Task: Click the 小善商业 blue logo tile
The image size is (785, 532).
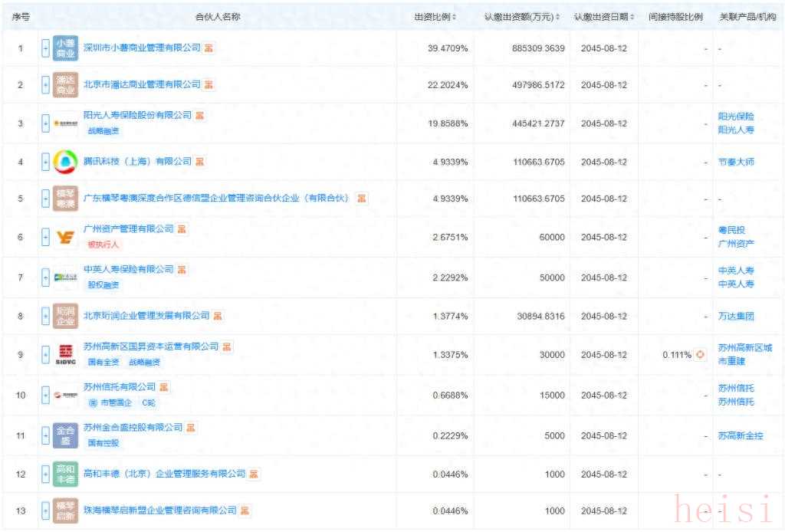Action: [x=65, y=48]
